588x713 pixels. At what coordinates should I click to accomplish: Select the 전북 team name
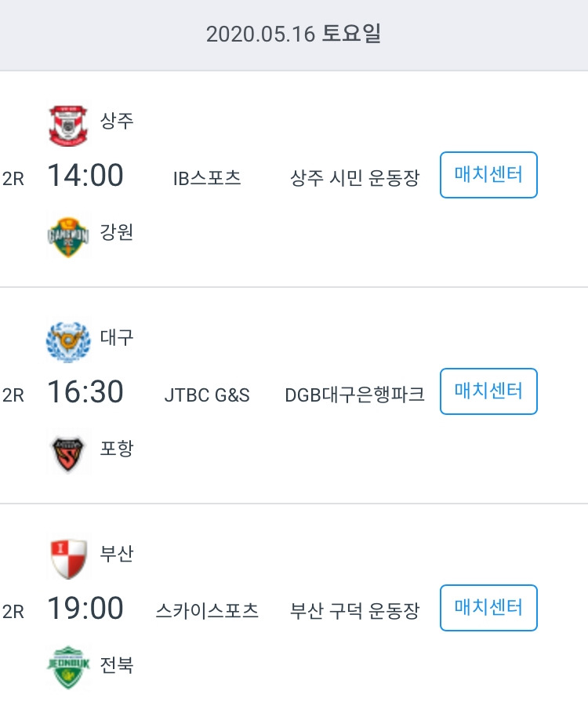[x=117, y=665]
